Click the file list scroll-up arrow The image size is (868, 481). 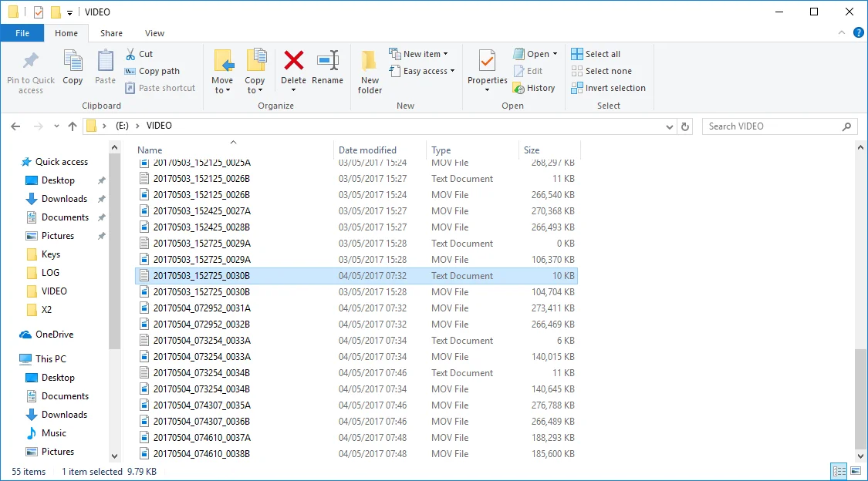click(860, 148)
